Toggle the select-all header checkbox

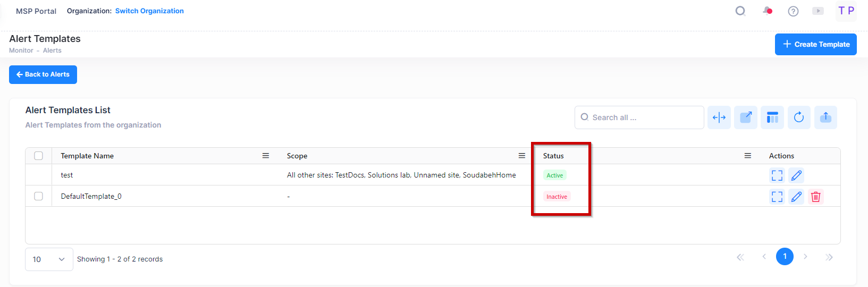point(39,156)
